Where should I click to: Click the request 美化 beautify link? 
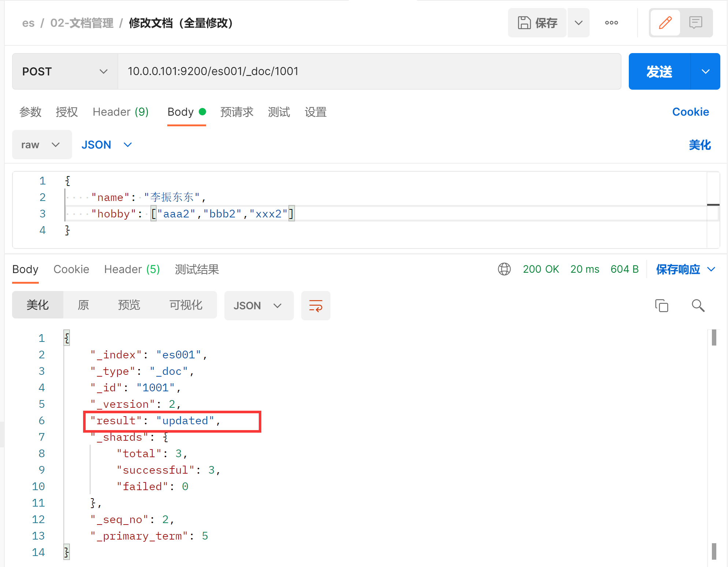click(x=700, y=145)
